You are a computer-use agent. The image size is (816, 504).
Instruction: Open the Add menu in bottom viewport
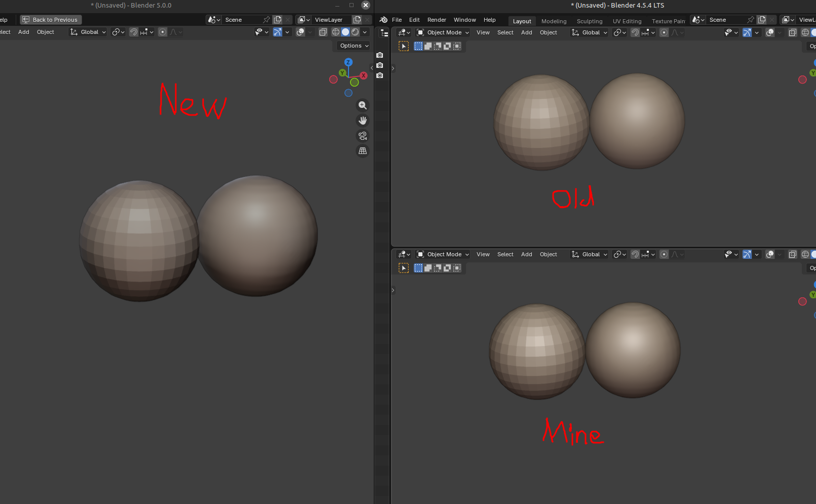pyautogui.click(x=526, y=254)
